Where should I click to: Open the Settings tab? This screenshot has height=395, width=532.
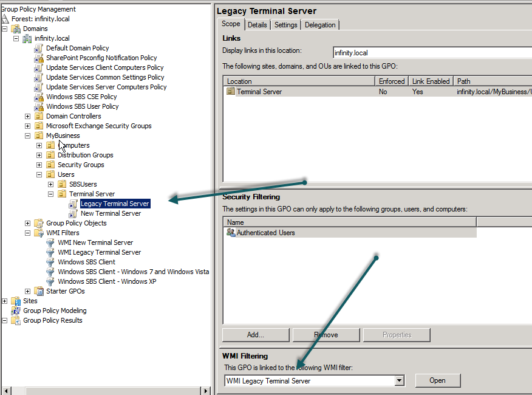coord(285,25)
